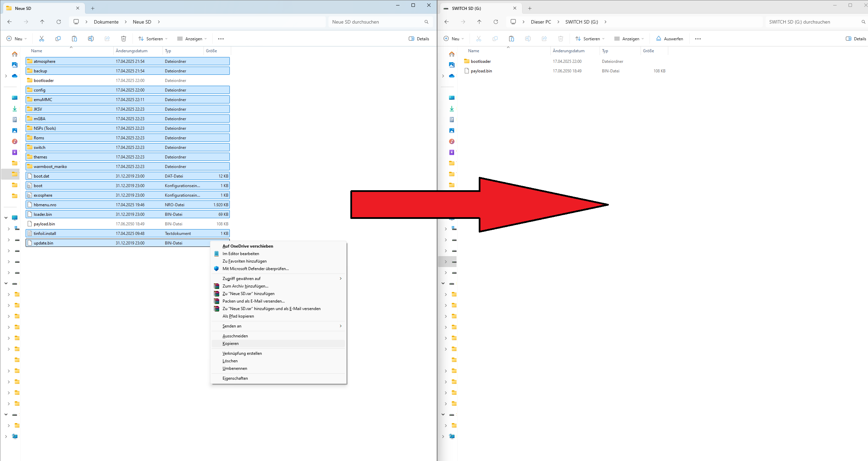Click the Cut scissors icon in left toolbar
This screenshot has width=868, height=461.
(42, 39)
